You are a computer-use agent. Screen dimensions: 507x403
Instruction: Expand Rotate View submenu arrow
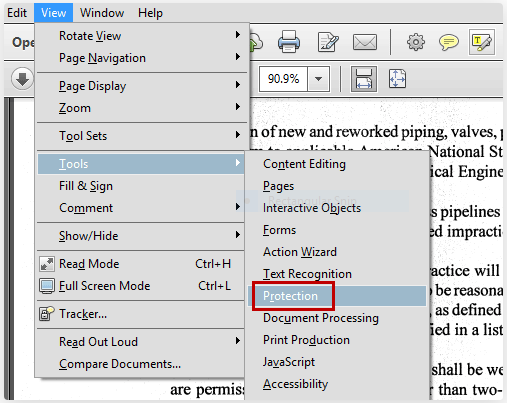tap(238, 35)
